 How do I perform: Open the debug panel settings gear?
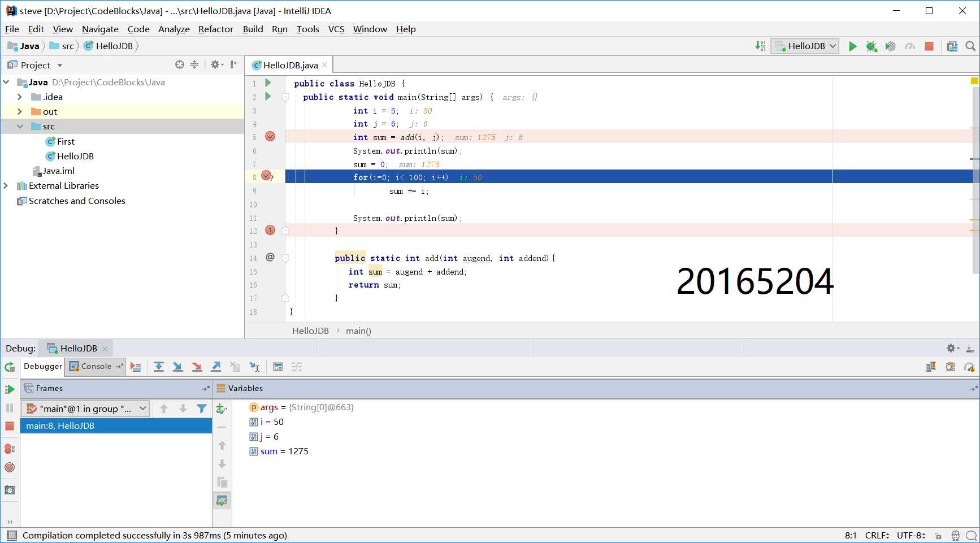pos(953,348)
